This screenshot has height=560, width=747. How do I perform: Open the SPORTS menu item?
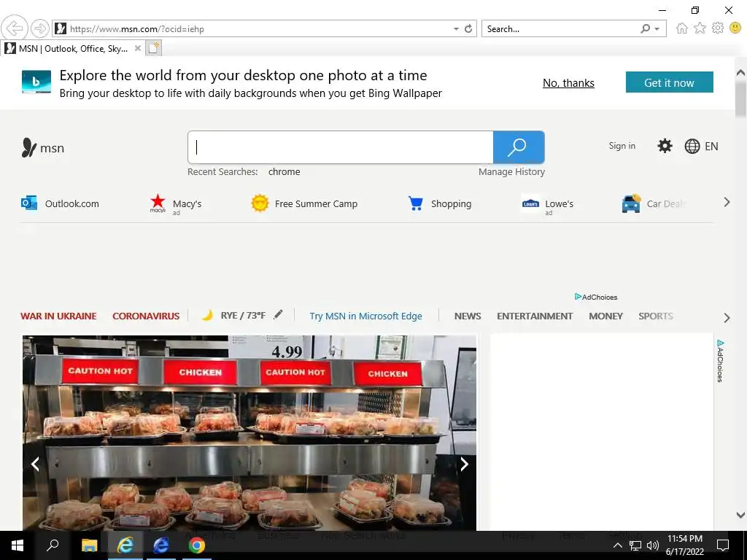coord(656,316)
